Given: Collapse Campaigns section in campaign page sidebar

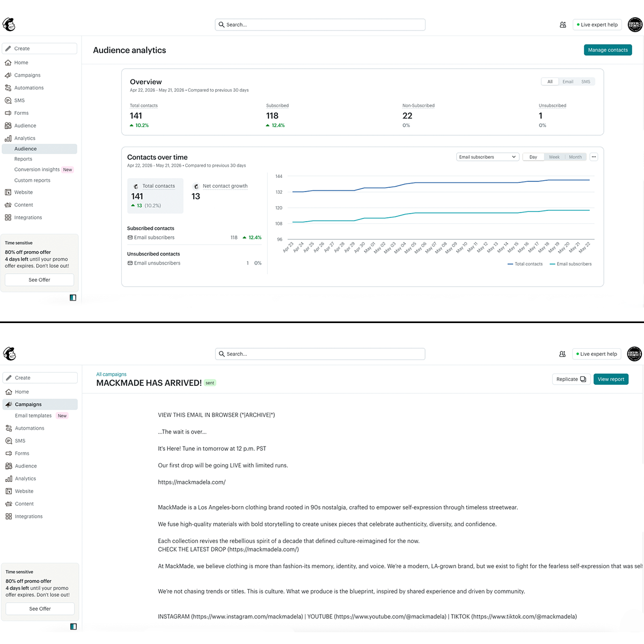Looking at the screenshot, I should tap(40, 405).
